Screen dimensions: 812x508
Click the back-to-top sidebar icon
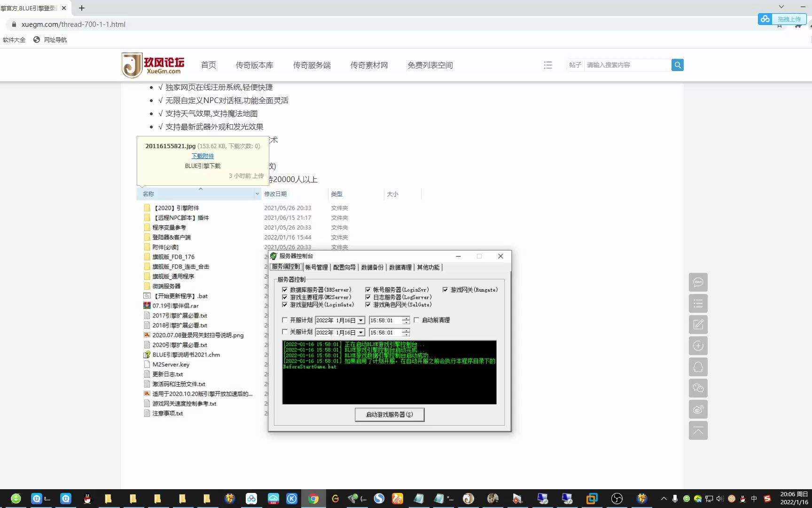[698, 430]
